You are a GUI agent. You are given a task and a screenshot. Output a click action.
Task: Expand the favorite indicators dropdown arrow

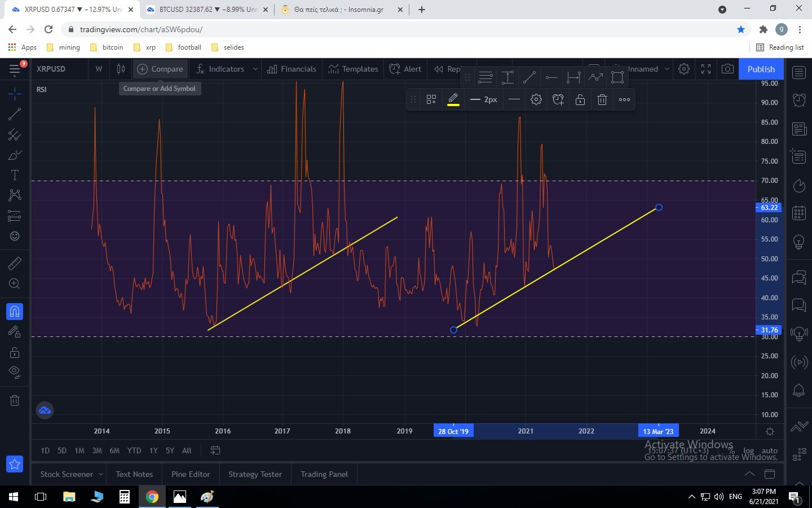tap(255, 69)
